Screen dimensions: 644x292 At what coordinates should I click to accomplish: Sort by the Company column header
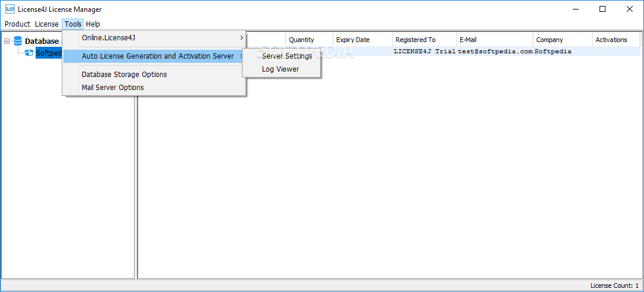pos(563,40)
